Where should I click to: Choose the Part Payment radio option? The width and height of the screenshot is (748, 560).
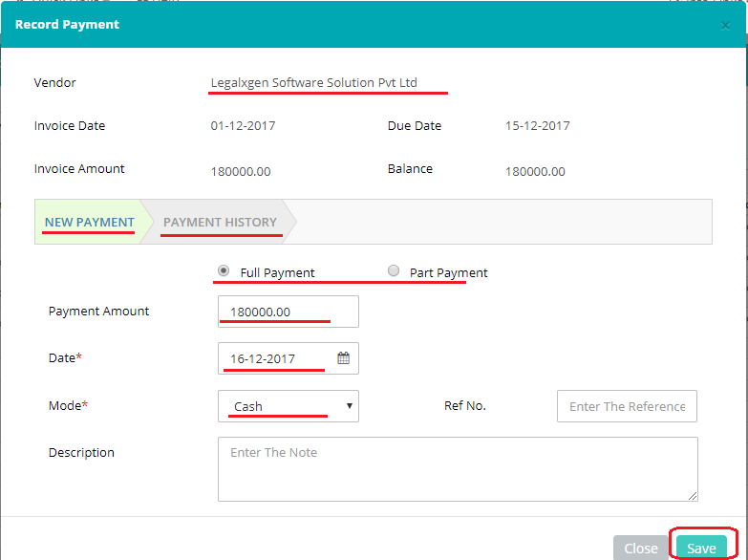[394, 271]
